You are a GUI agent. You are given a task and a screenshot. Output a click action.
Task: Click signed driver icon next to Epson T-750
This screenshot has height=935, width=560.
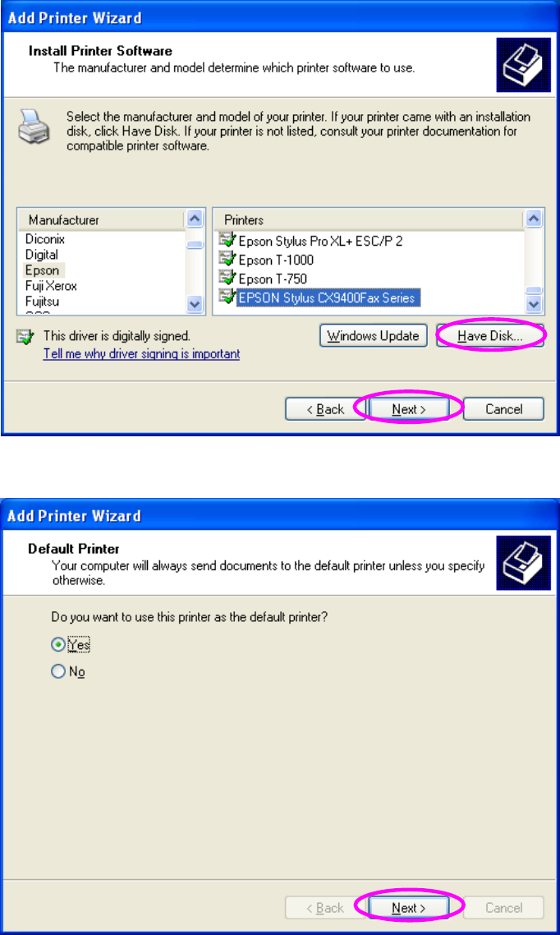tap(227, 277)
